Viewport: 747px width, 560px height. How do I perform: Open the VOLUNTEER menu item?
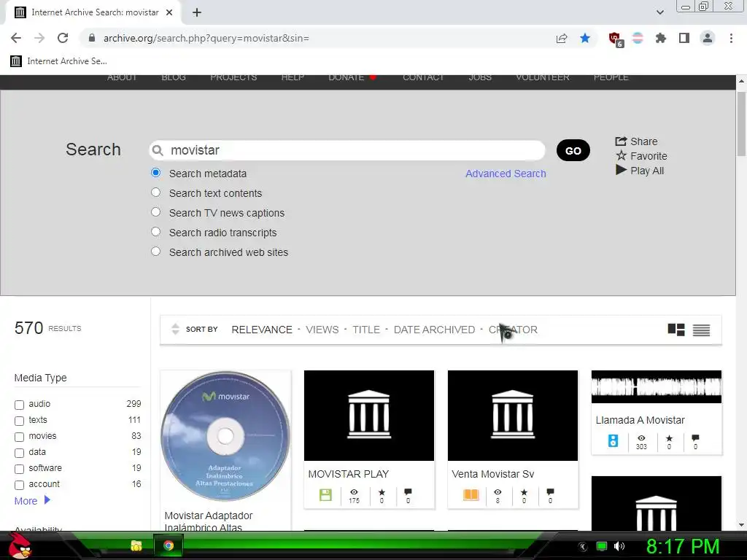[543, 77]
